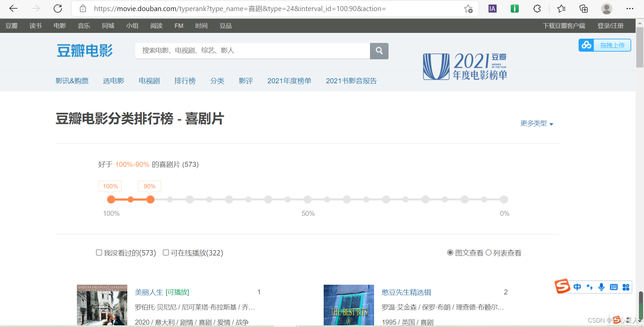Click the 豆瓣电影 logo

click(x=85, y=51)
